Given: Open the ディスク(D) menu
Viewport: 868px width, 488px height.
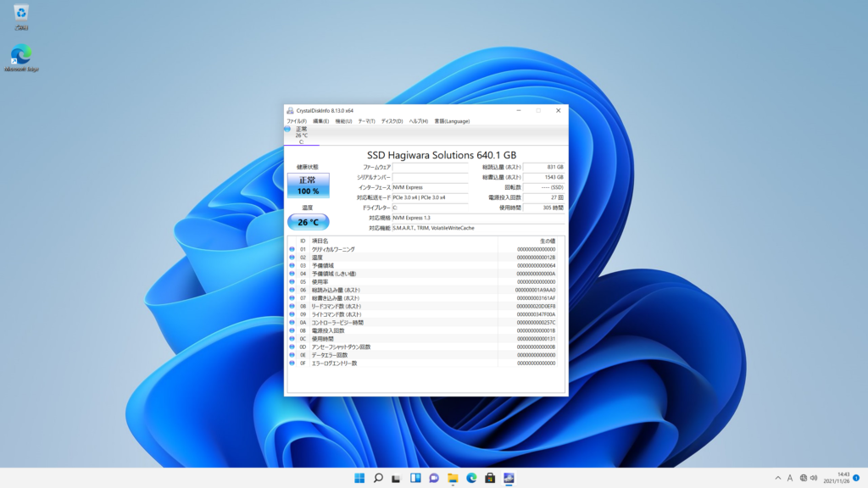Looking at the screenshot, I should pos(392,121).
